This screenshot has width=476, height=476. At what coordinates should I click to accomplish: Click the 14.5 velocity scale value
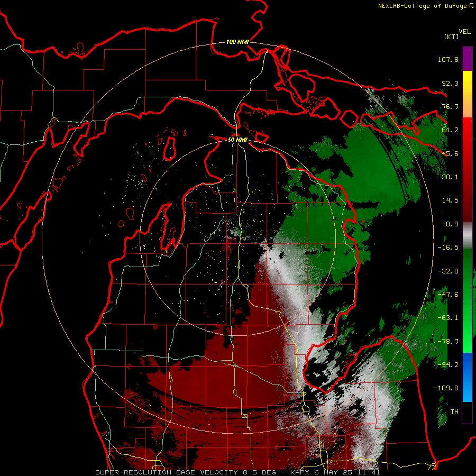[450, 200]
